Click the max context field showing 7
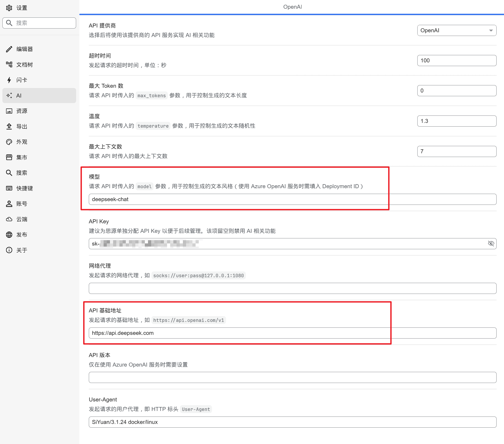 (x=457, y=151)
